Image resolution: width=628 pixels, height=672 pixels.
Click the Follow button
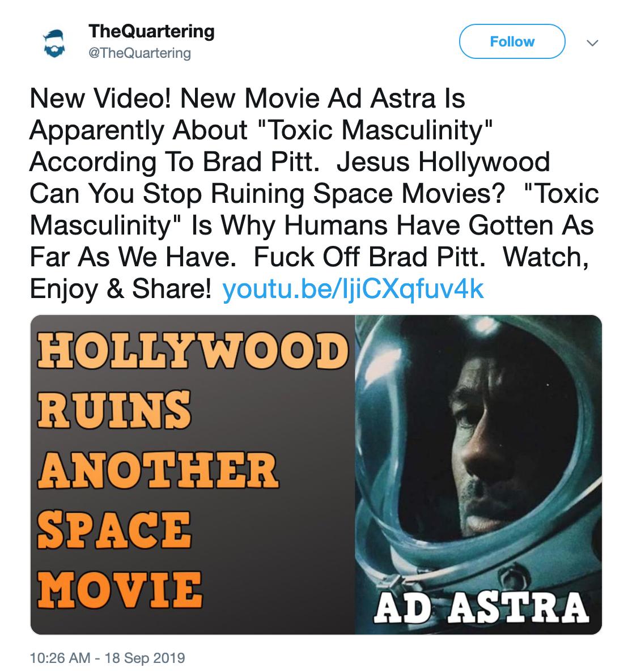point(512,41)
